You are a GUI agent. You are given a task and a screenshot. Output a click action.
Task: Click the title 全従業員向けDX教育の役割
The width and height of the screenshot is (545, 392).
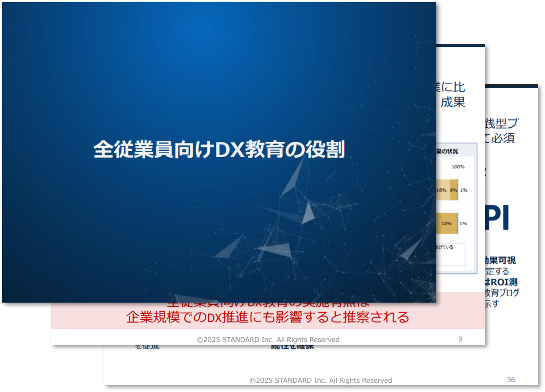[219, 149]
